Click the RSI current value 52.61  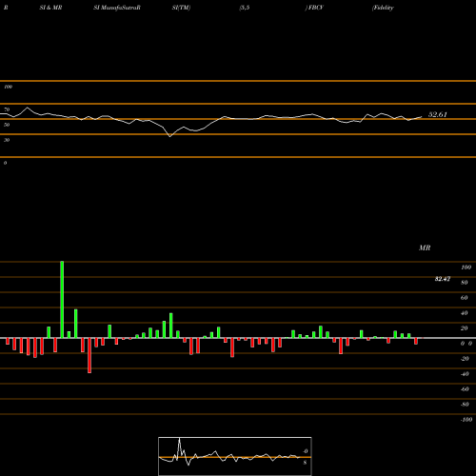438,114
